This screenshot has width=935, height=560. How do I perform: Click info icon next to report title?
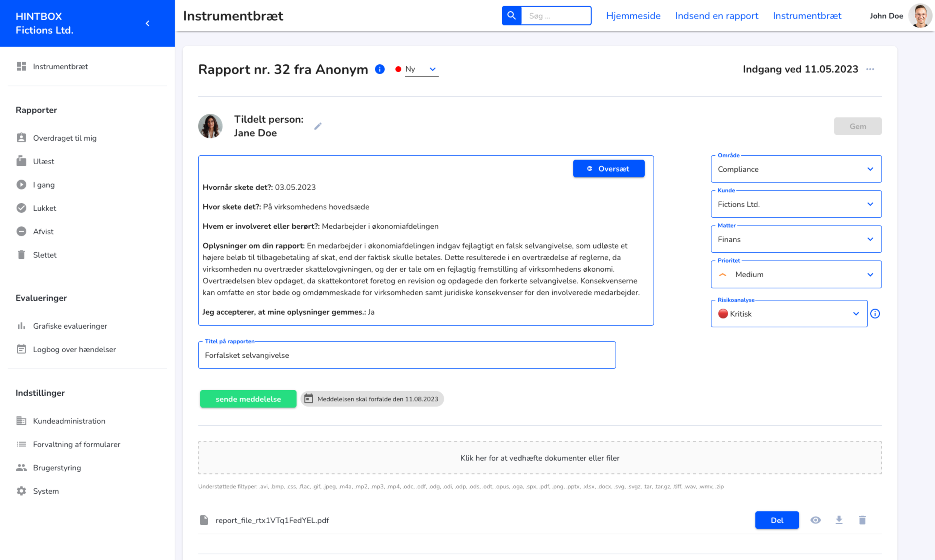pyautogui.click(x=380, y=69)
